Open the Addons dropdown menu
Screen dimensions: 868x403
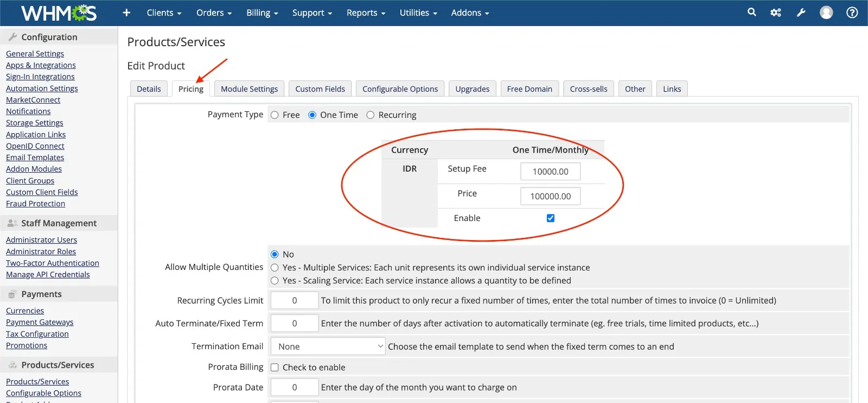point(470,12)
